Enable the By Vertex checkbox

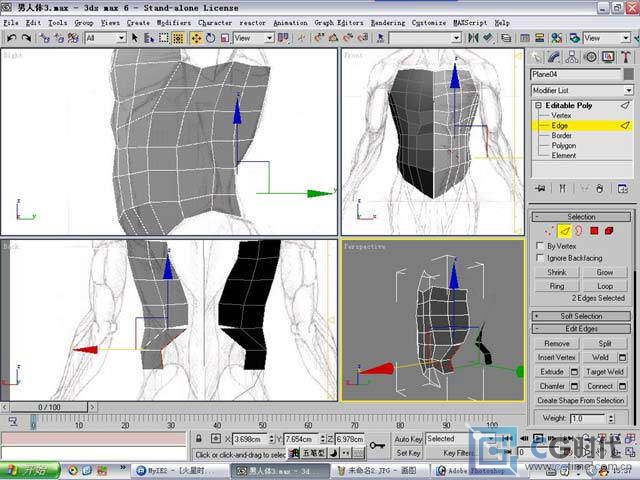tap(540, 246)
